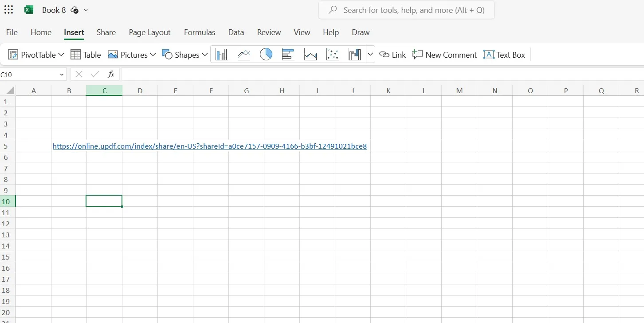Select row 1 header

pos(7,102)
